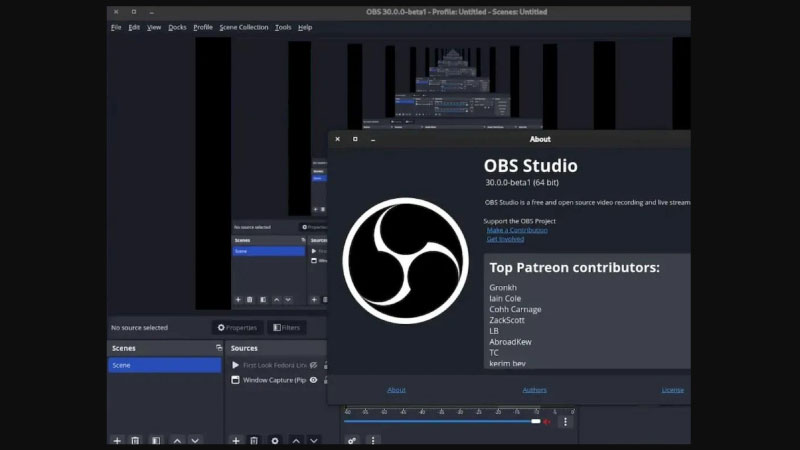Open the Scene Collection menu
The image size is (800, 450).
[243, 27]
